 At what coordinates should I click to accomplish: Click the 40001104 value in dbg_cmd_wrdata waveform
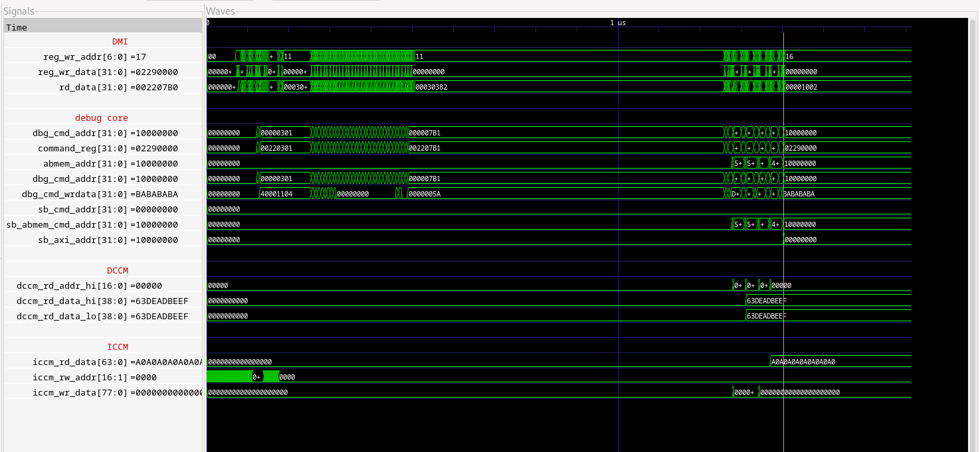click(x=276, y=194)
